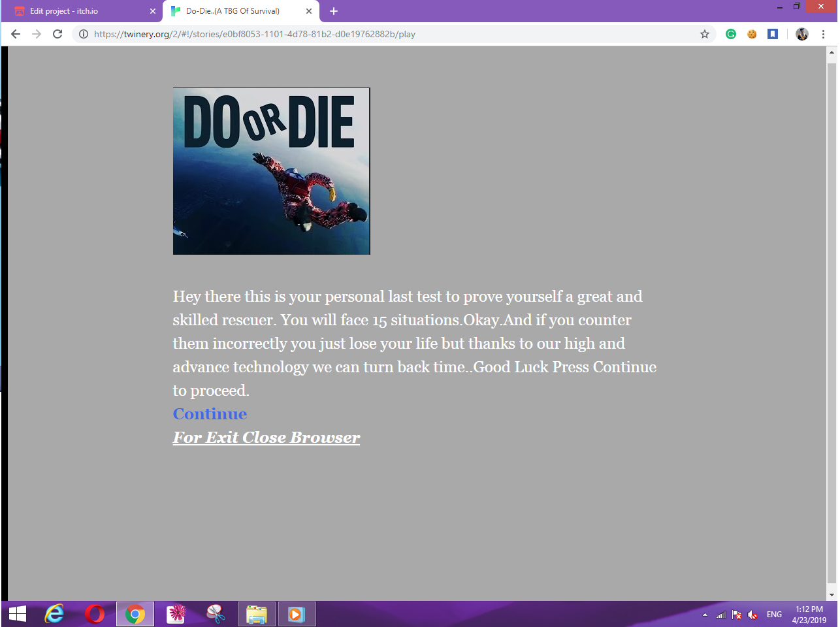Image resolution: width=840 pixels, height=627 pixels.
Task: Open the Snipping Tool on taskbar
Action: [x=216, y=614]
